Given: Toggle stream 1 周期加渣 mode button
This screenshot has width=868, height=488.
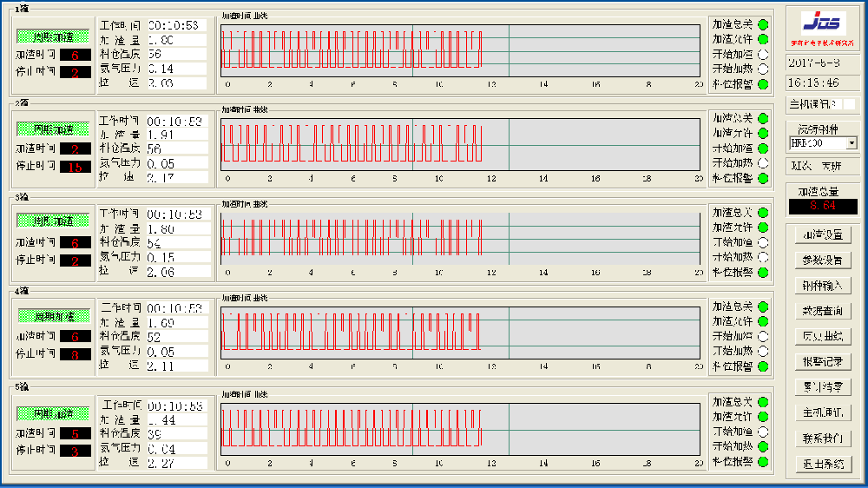Looking at the screenshot, I should point(53,37).
